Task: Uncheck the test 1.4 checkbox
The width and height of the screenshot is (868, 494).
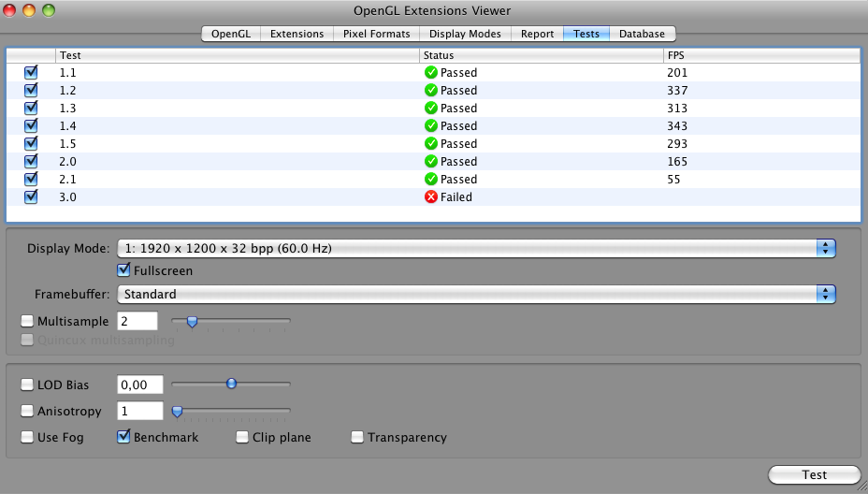Action: coord(31,125)
